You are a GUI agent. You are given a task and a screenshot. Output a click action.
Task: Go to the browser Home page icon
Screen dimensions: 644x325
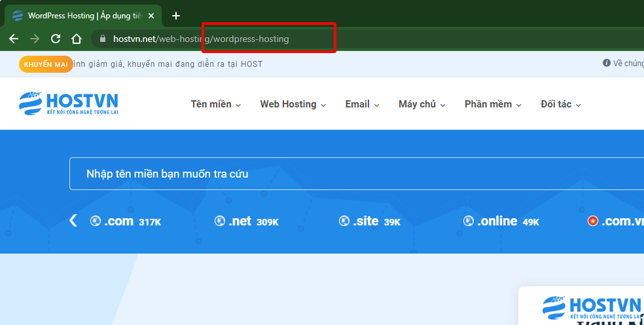77,39
